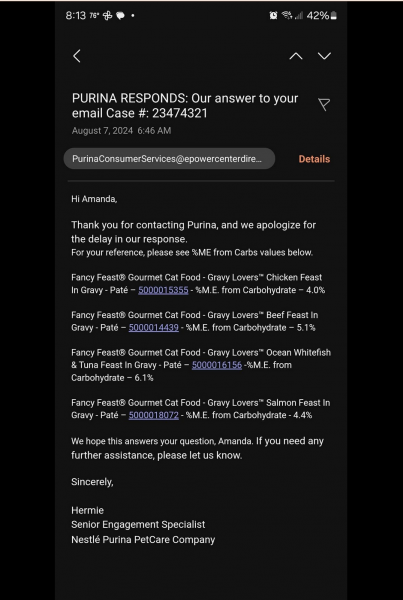
Task: Tap the Wi-Fi signal icon
Action: pyautogui.click(x=287, y=15)
